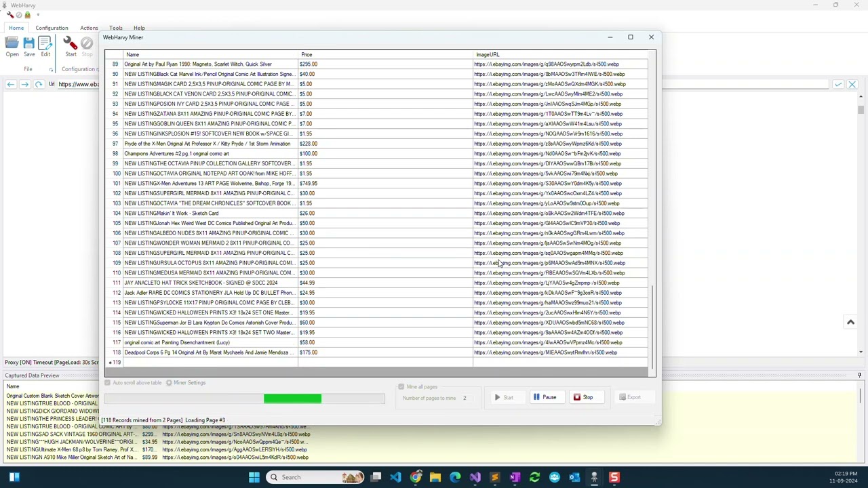Open the Actions ribbon tab
Screen dimensions: 868x488
coord(89,28)
